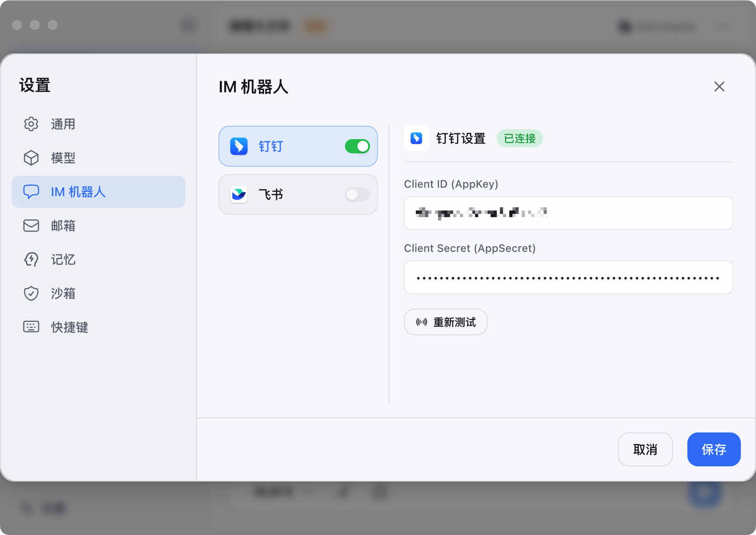Close the settings dialog with the X

pyautogui.click(x=719, y=86)
